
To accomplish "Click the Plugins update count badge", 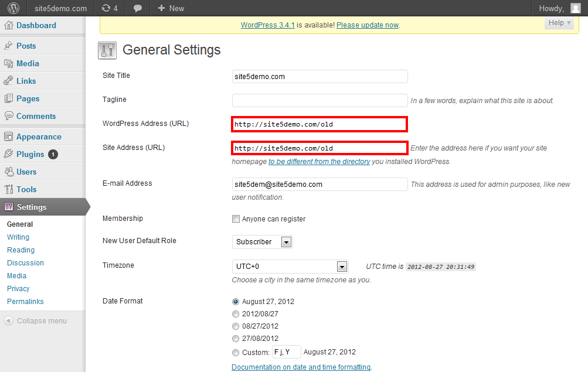I will 53,154.
